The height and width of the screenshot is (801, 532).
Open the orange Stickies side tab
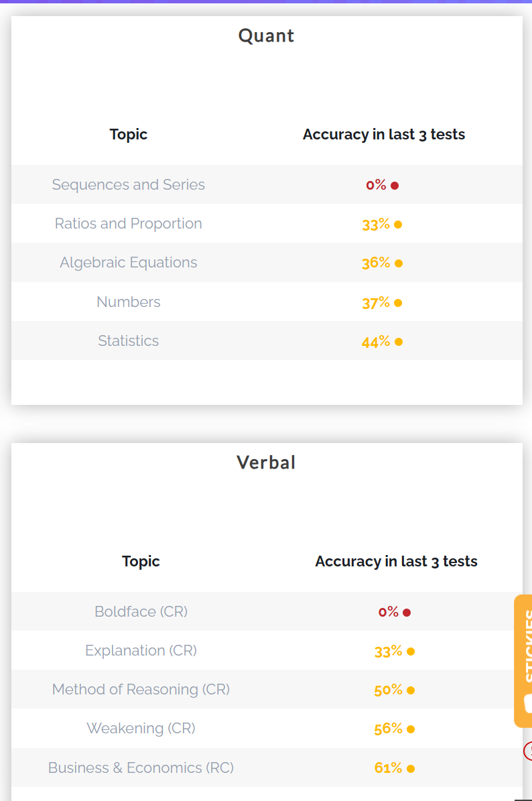click(523, 660)
